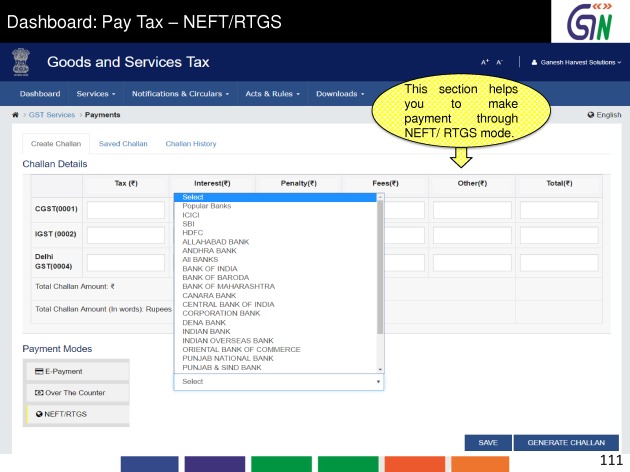Switch to Saved Challan tab
This screenshot has height=472, width=630.
tap(123, 144)
